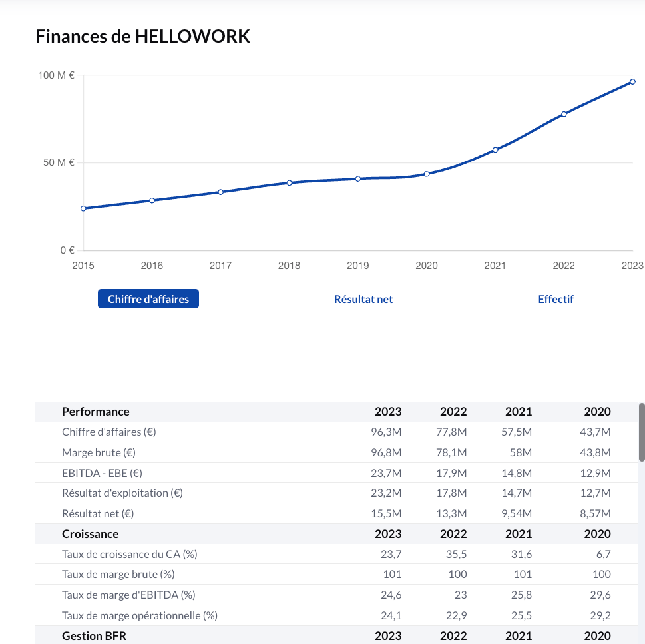Select the EBITDA - EBE (€) row label
645x644 pixels.
click(x=102, y=473)
